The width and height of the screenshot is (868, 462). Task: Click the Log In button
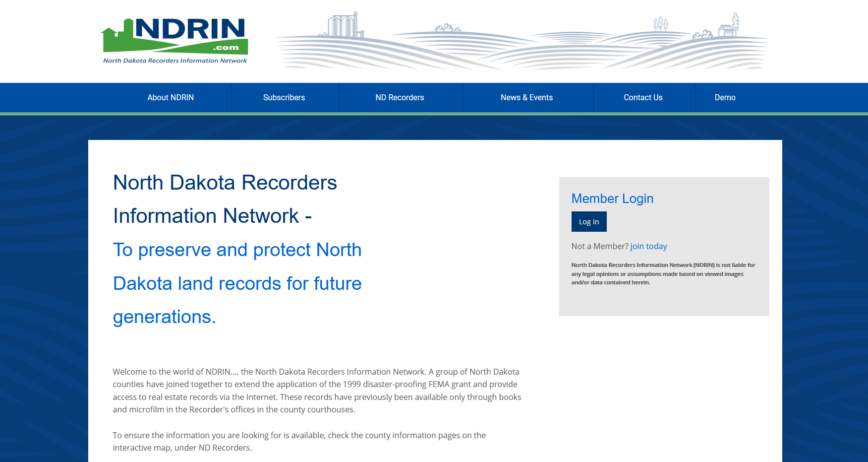coord(588,221)
